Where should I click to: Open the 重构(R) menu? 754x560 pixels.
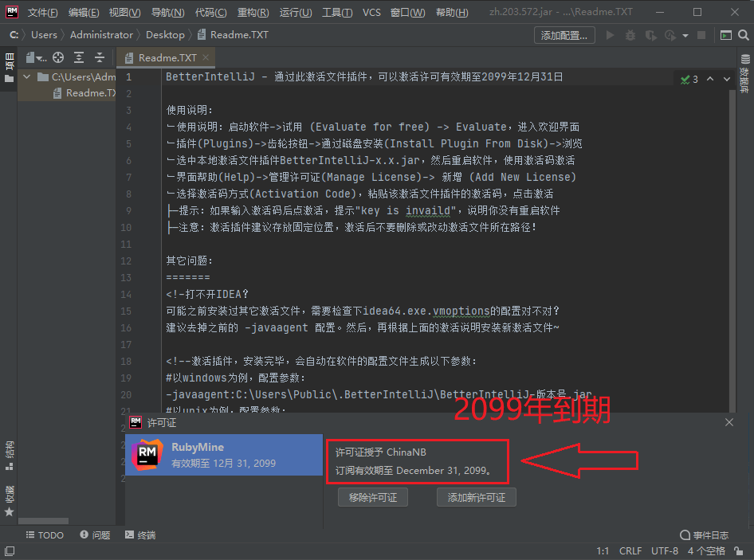[x=253, y=13]
